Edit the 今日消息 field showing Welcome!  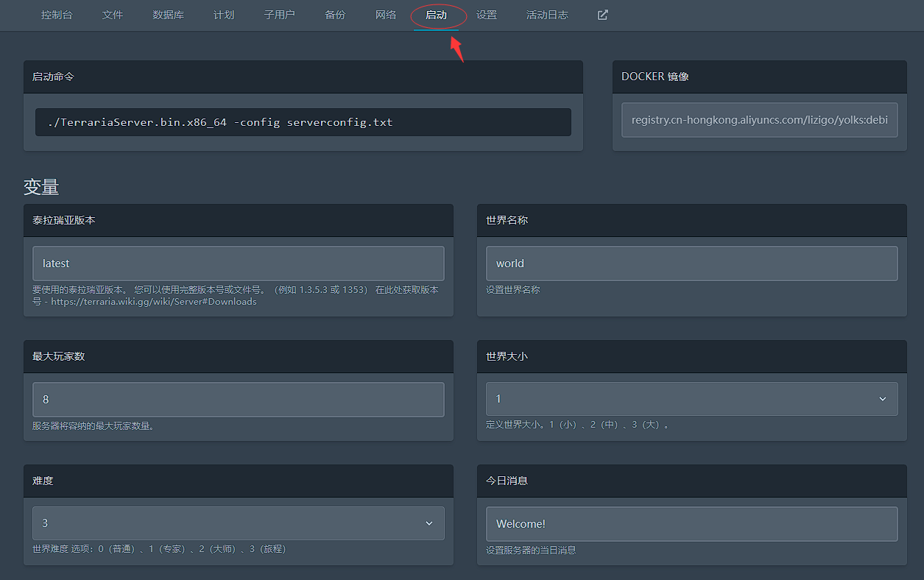point(691,524)
